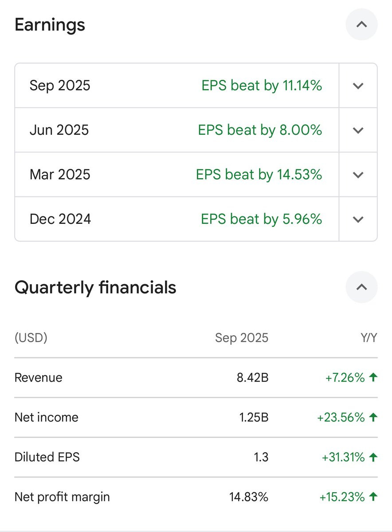Image resolution: width=392 pixels, height=532 pixels.
Task: Select the "EPS beat by 14.53%" text
Action: click(259, 175)
